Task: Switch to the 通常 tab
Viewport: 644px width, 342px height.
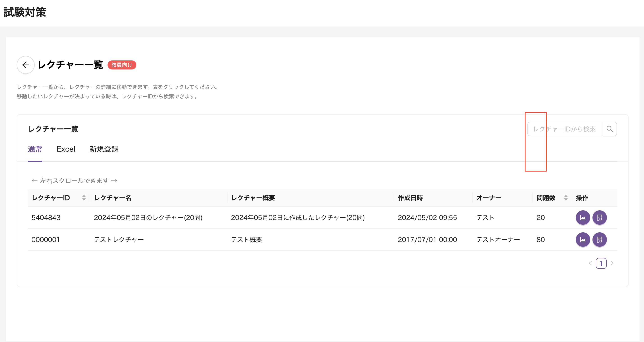Action: 35,149
